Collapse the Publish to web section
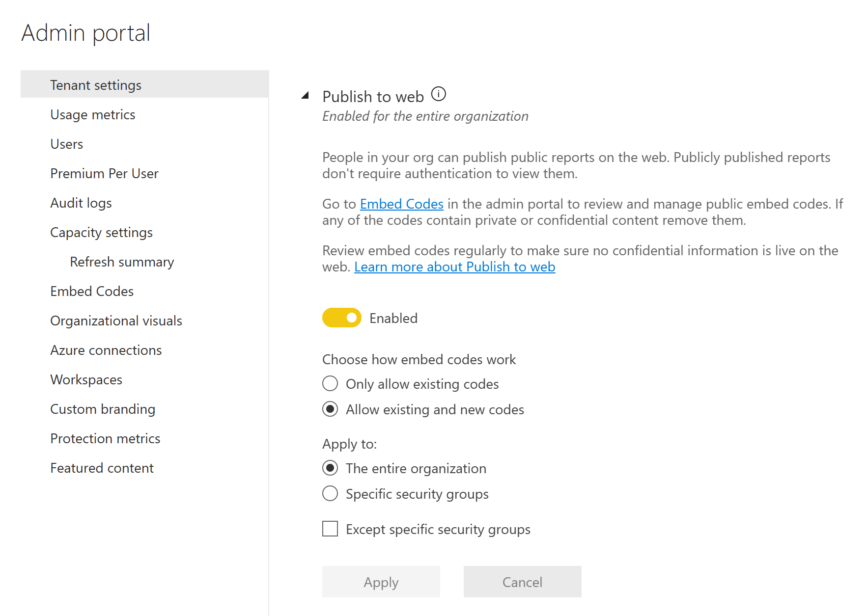The image size is (867, 616). [x=305, y=96]
